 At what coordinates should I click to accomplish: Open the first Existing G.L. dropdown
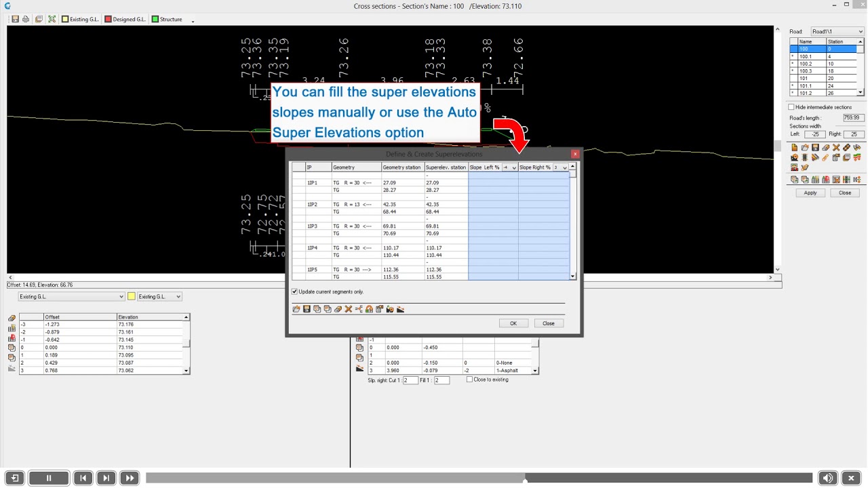[x=71, y=297]
